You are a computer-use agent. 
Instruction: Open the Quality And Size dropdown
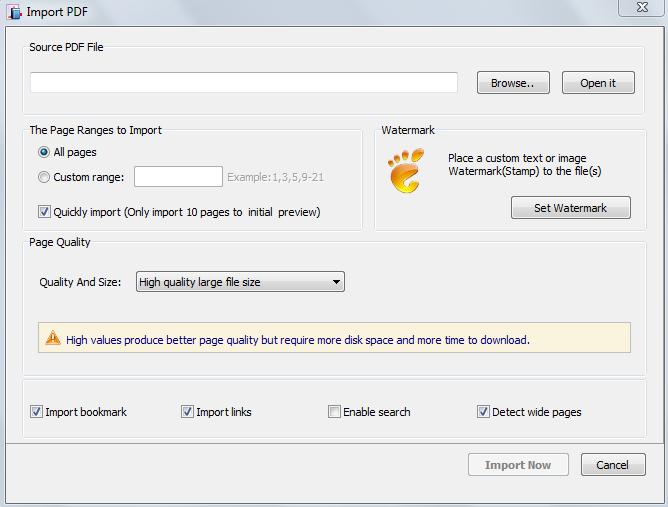(x=239, y=282)
